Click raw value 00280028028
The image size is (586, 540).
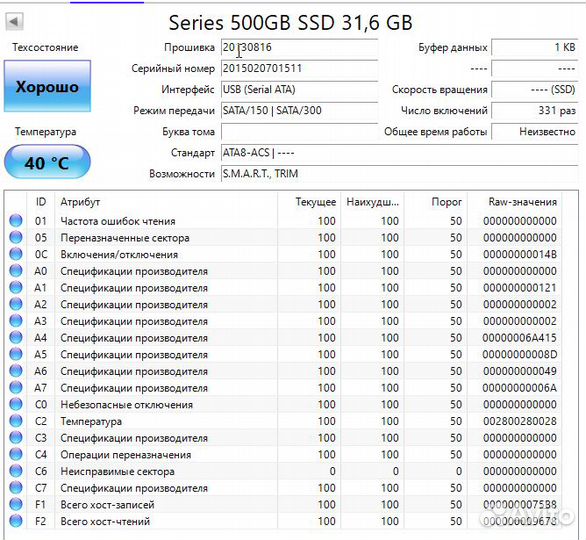click(x=519, y=421)
